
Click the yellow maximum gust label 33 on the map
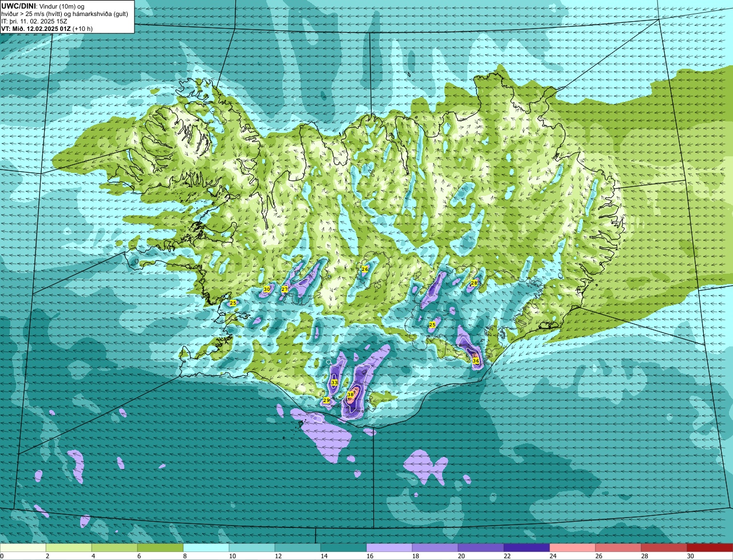click(334, 382)
